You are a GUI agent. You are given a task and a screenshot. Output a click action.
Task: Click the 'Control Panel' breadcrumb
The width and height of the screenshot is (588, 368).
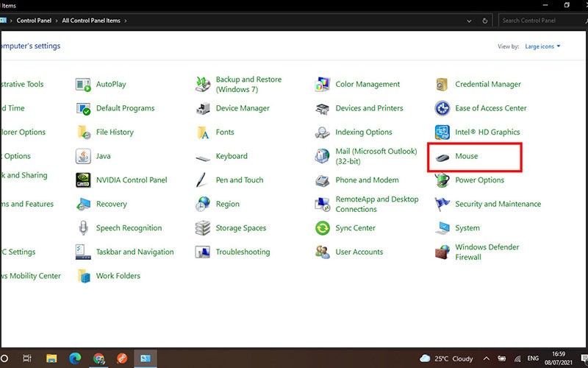pos(34,21)
